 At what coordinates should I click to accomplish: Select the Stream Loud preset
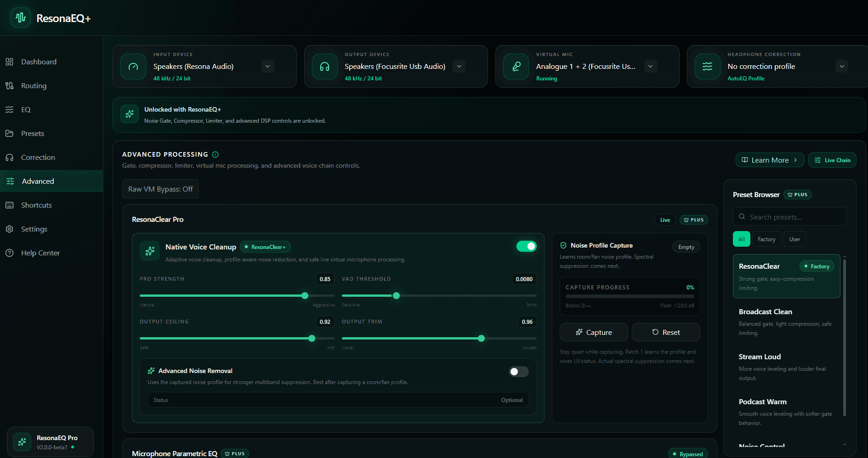tap(786, 367)
